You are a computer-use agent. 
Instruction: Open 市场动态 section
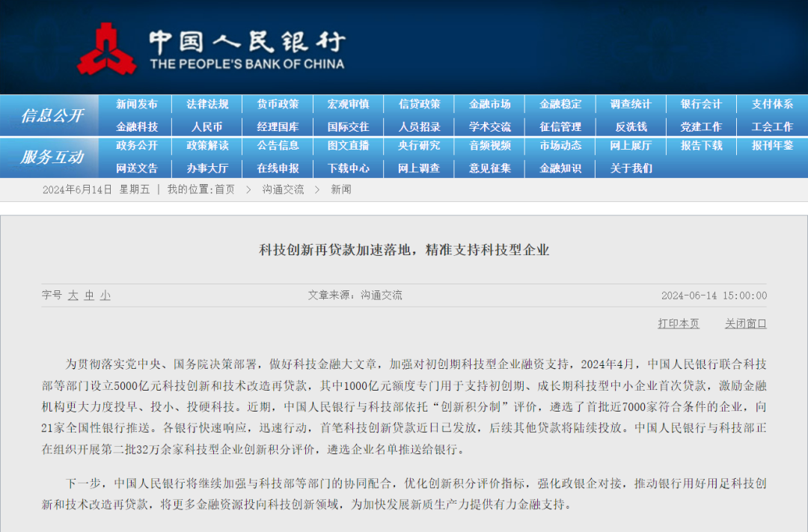[560, 145]
